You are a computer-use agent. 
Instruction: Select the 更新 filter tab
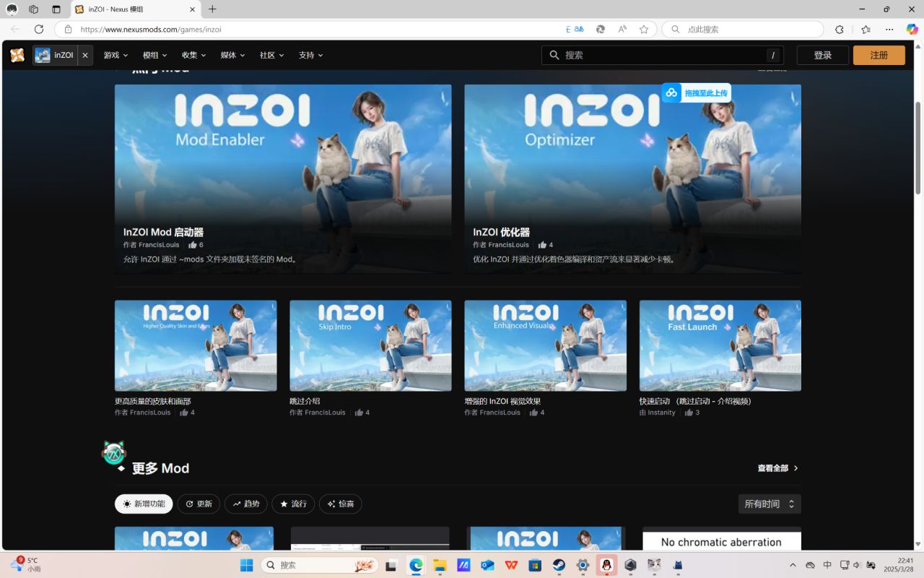199,504
